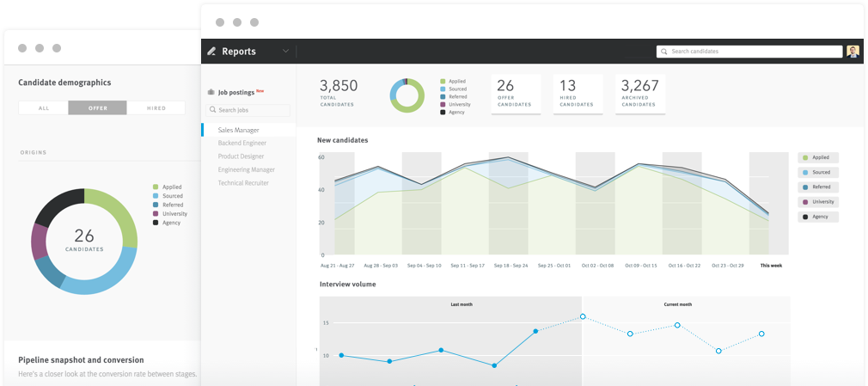The height and width of the screenshot is (386, 868).
Task: Open the user avatar in top bar
Action: 853,52
